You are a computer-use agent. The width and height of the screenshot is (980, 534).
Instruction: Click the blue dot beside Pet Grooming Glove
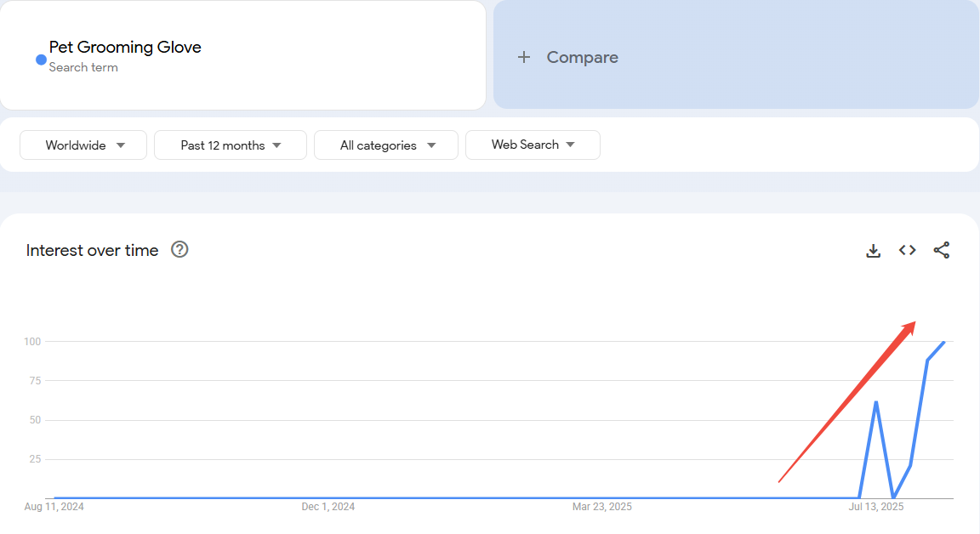pyautogui.click(x=39, y=59)
